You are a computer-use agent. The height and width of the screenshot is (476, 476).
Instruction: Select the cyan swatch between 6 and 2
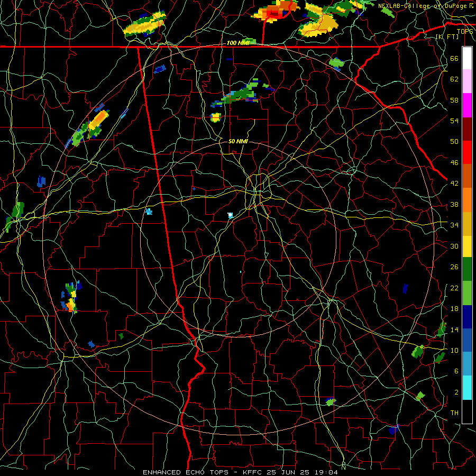tap(467, 388)
